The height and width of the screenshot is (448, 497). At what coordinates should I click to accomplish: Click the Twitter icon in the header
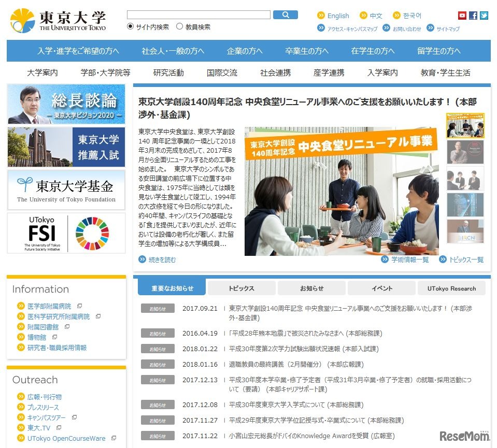(484, 15)
